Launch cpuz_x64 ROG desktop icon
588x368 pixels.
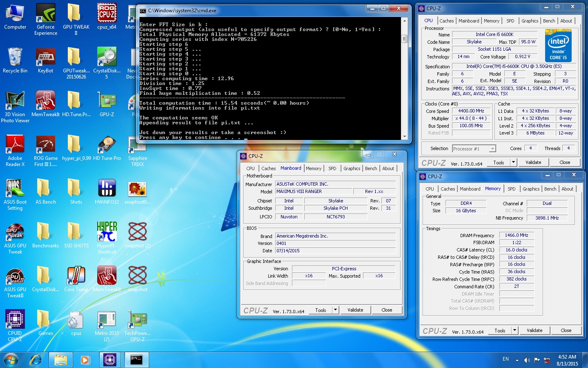[107, 16]
